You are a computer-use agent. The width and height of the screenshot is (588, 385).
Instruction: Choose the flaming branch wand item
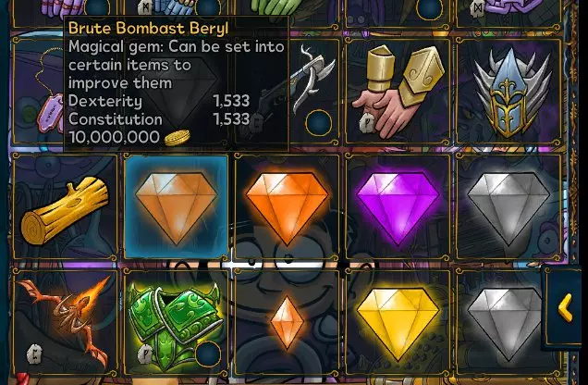65,321
